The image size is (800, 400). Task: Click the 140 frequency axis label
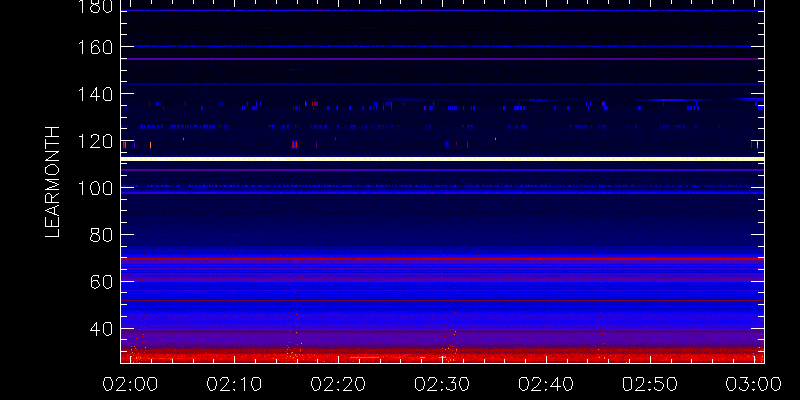point(95,94)
